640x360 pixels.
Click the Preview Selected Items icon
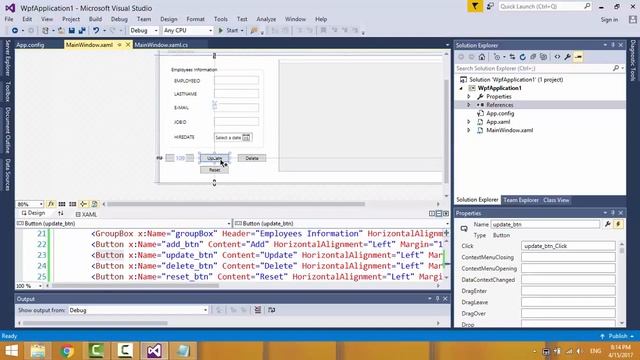coord(578,57)
